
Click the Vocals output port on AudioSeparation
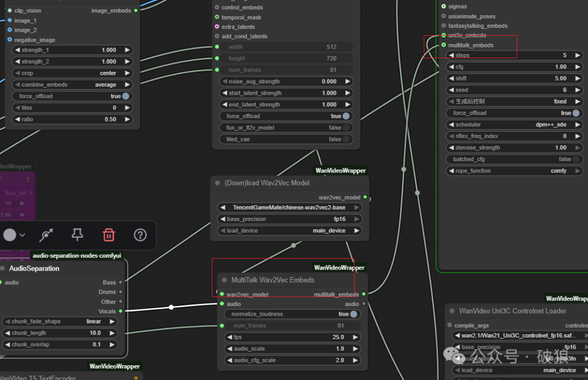pos(120,311)
